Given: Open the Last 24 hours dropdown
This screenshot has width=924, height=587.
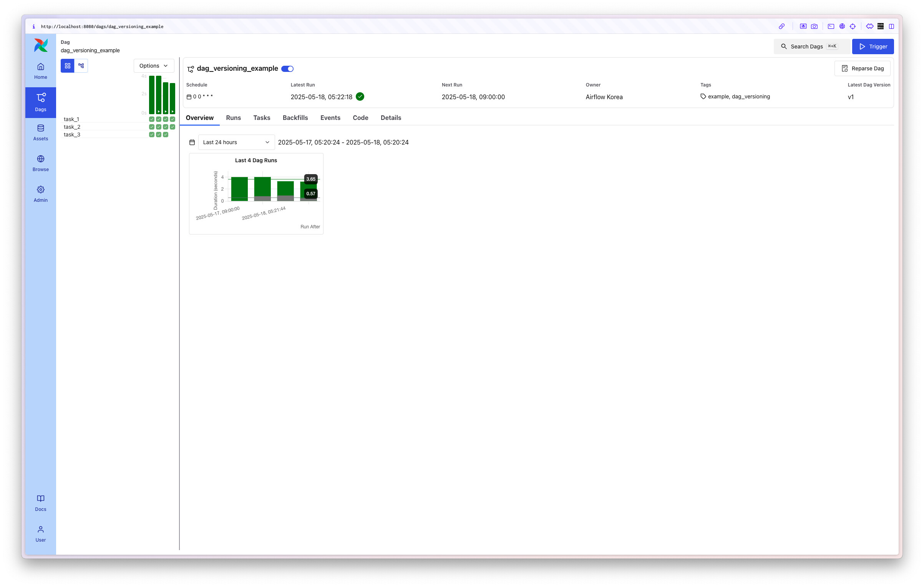Looking at the screenshot, I should [236, 142].
